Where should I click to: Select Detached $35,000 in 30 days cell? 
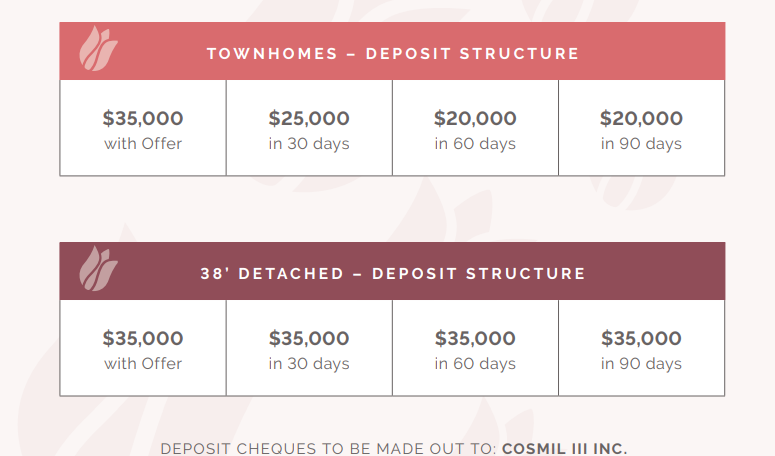coord(309,349)
